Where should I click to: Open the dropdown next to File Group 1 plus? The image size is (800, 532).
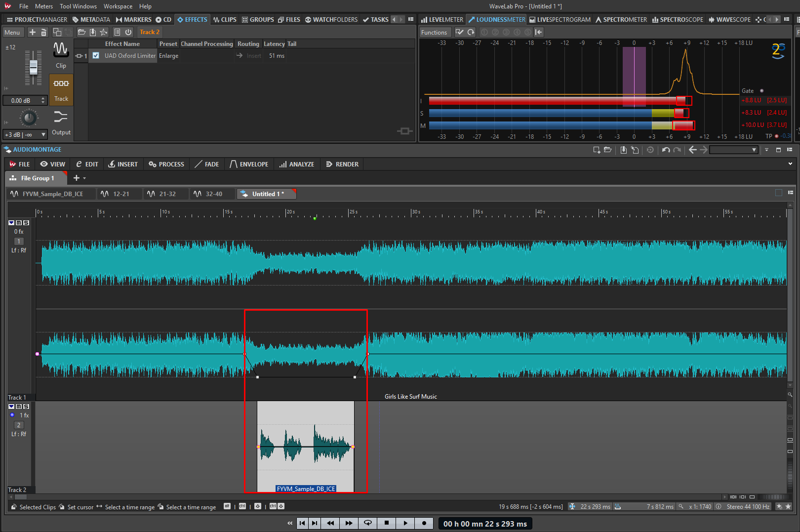click(x=84, y=178)
